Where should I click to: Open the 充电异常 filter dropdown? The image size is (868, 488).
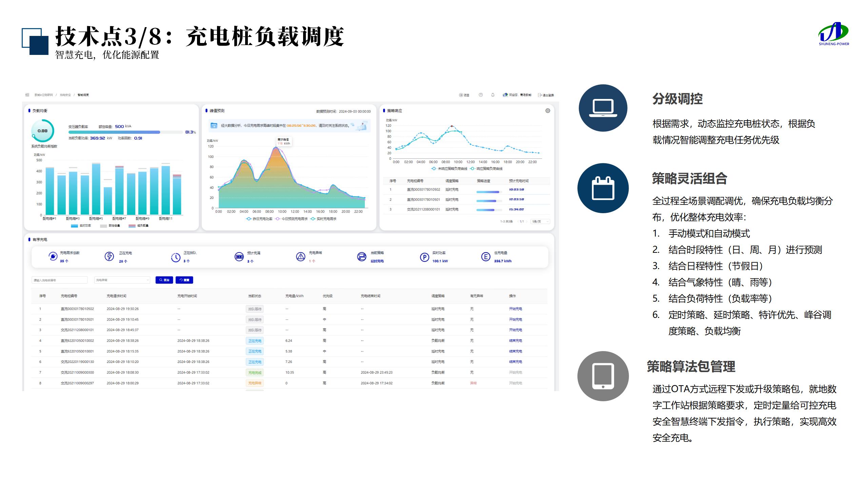(x=122, y=280)
